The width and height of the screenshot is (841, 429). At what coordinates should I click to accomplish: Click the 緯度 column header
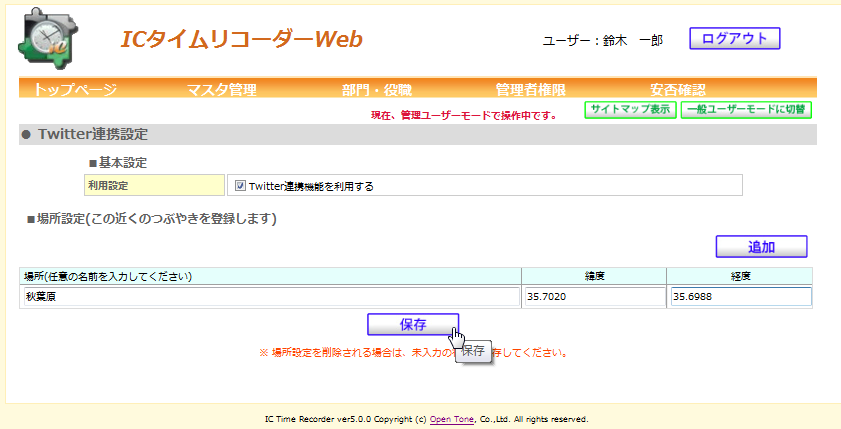pyautogui.click(x=594, y=276)
